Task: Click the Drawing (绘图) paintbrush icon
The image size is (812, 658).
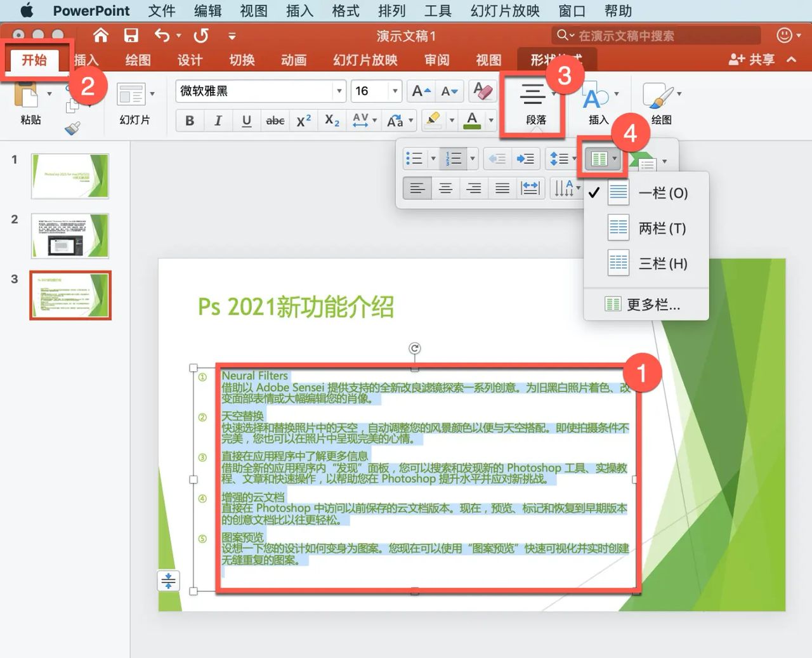Action: [x=658, y=95]
